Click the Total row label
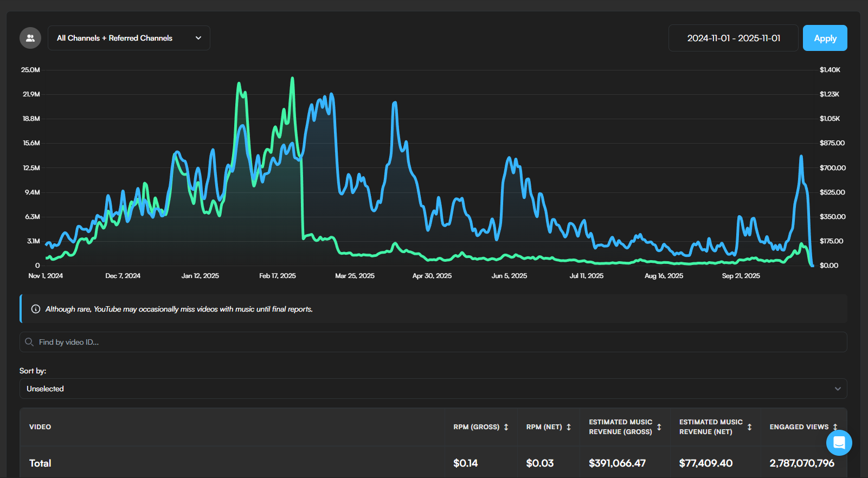The image size is (868, 478). [40, 463]
